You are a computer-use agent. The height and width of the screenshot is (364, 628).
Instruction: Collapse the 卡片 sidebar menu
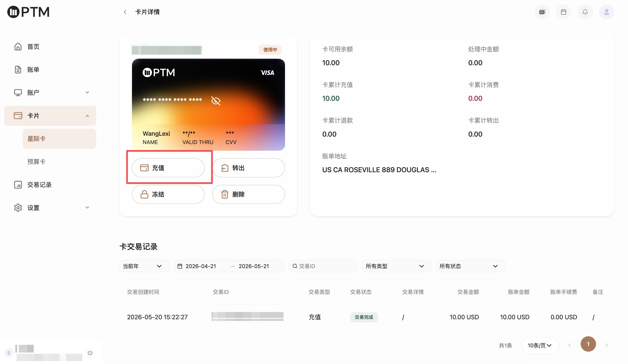coord(50,116)
